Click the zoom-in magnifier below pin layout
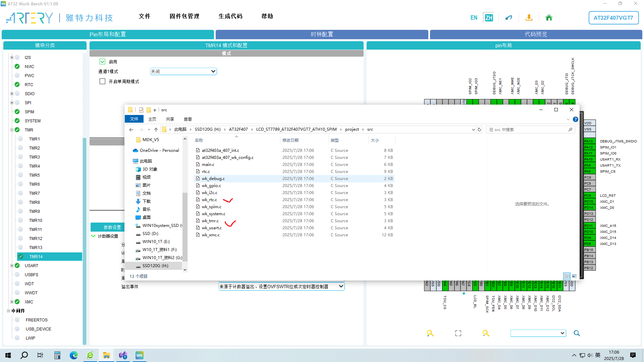The width and height of the screenshot is (644, 362). pyautogui.click(x=430, y=333)
